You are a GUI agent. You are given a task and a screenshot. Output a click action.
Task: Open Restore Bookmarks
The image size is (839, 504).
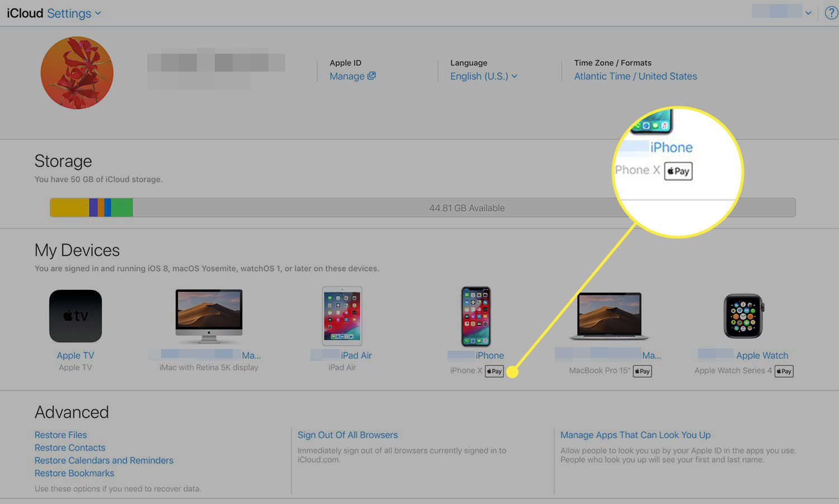tap(74, 473)
